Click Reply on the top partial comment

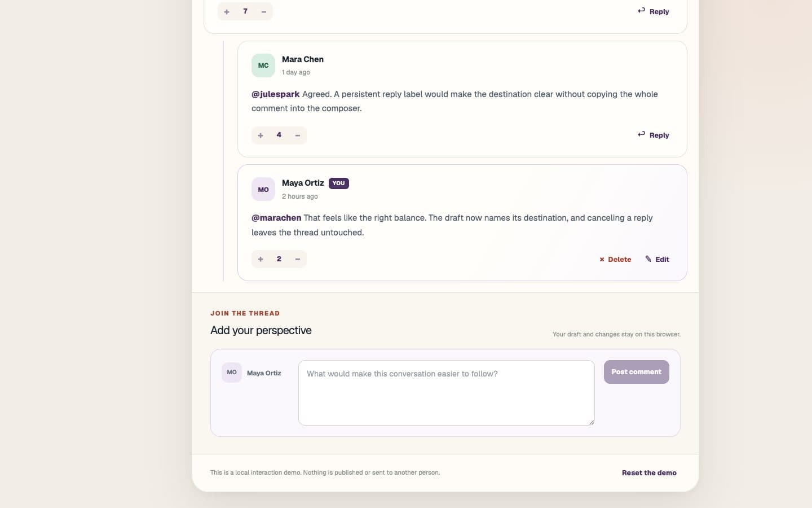pyautogui.click(x=653, y=11)
